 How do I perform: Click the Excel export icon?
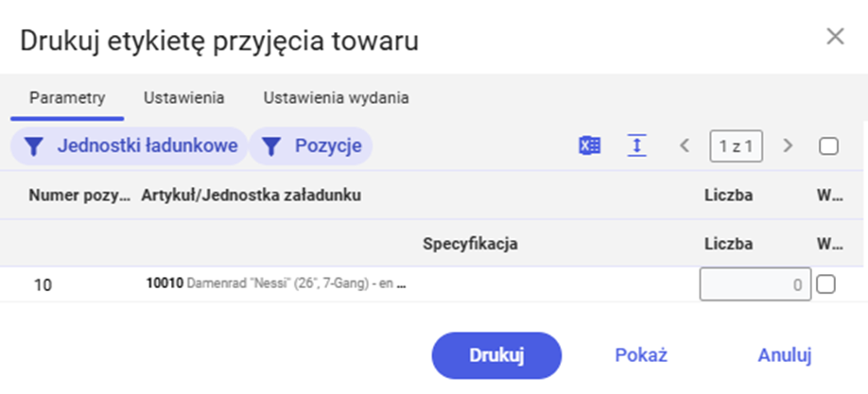[590, 146]
